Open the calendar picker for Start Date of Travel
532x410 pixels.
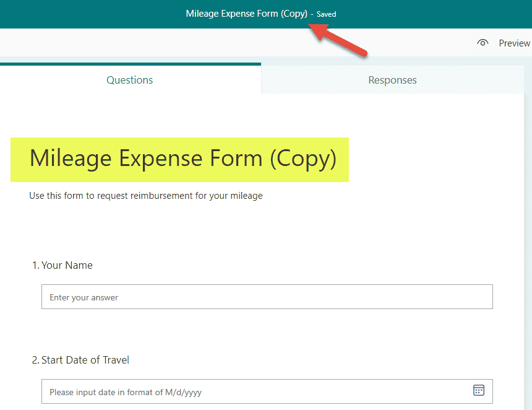click(479, 390)
